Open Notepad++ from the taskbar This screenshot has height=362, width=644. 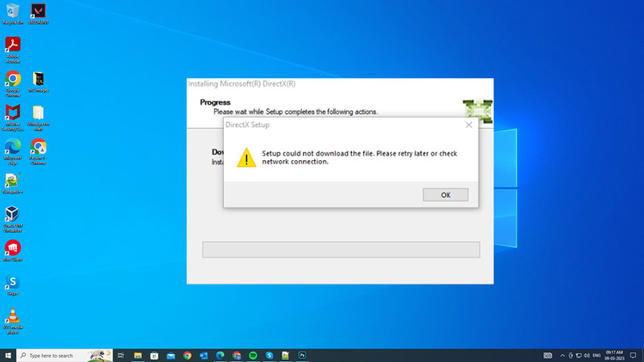click(x=286, y=356)
